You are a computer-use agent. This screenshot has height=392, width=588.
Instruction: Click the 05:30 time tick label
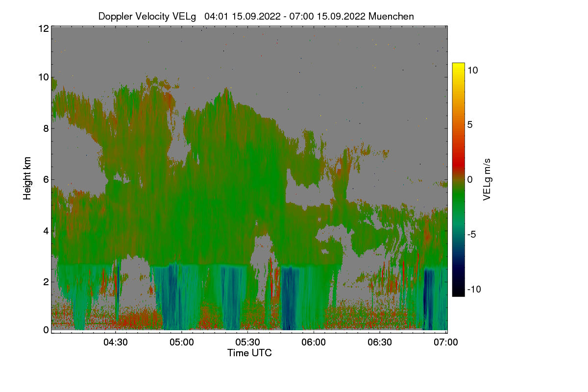pyautogui.click(x=248, y=343)
